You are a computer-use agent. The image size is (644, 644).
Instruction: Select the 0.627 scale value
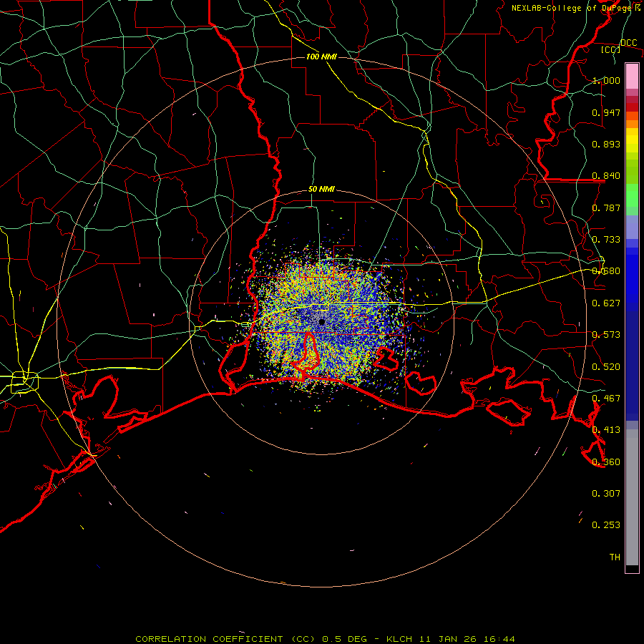(x=606, y=303)
